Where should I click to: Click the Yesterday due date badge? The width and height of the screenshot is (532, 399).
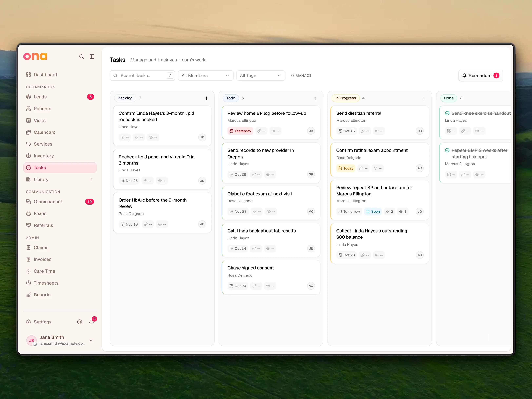point(240,131)
